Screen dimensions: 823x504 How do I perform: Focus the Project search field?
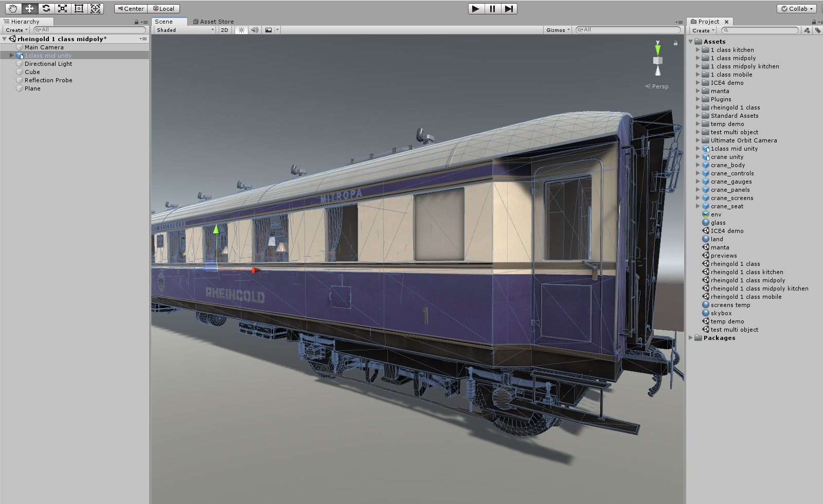point(760,30)
